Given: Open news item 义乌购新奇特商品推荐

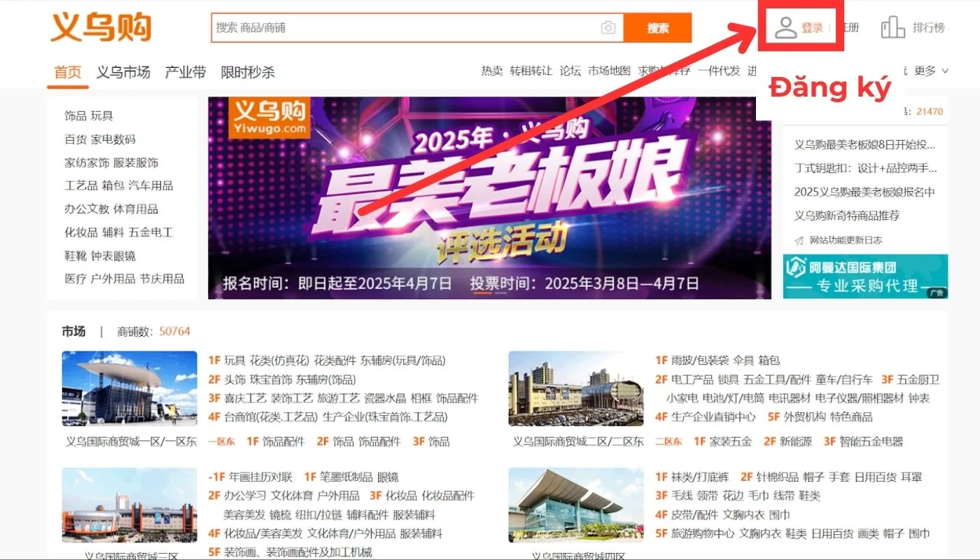Looking at the screenshot, I should [x=847, y=216].
